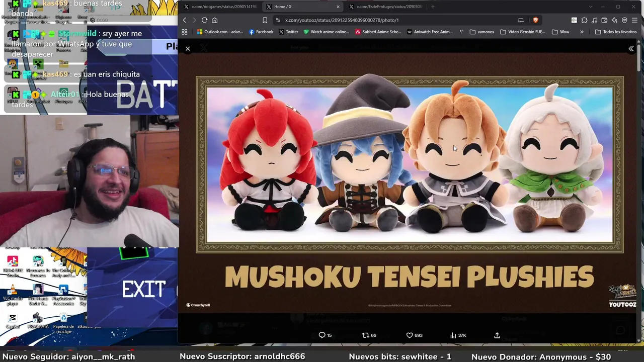Open the TikTok LIVE Studio desktop shortcut
Viewport: 644px width, 362px height.
[x=13, y=265]
